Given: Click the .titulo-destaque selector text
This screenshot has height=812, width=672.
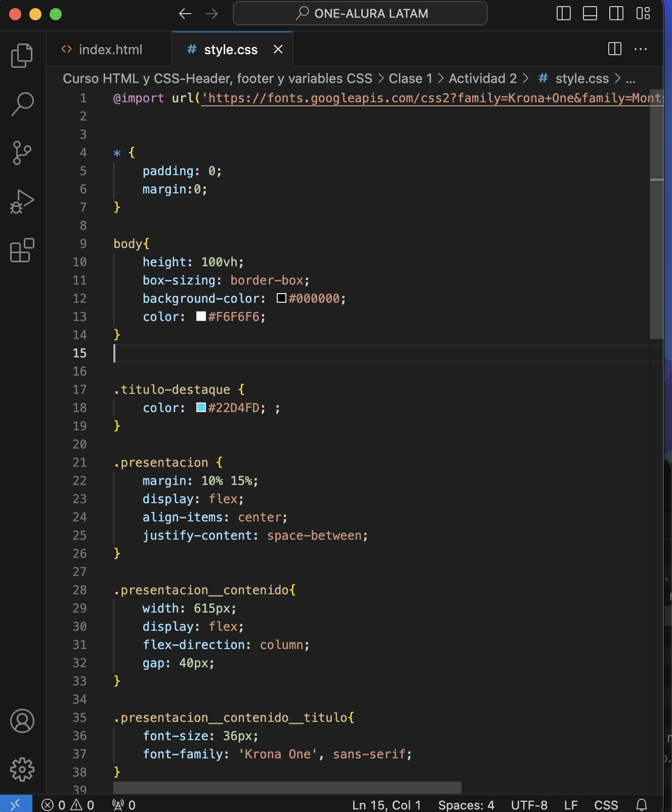Looking at the screenshot, I should coord(172,389).
